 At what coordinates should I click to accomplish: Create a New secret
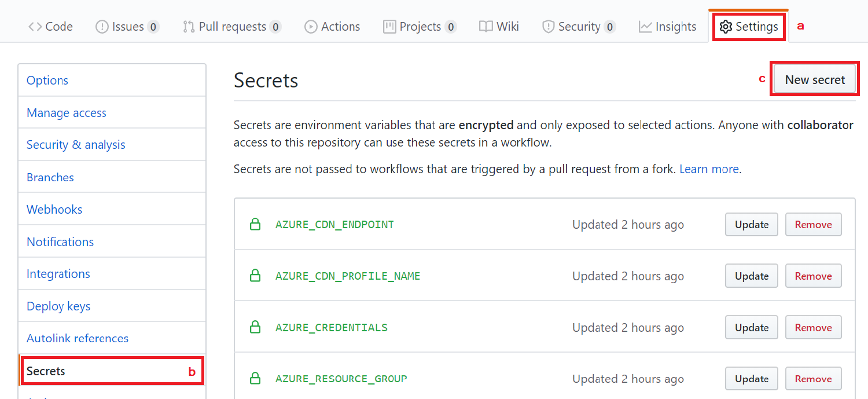pos(815,80)
